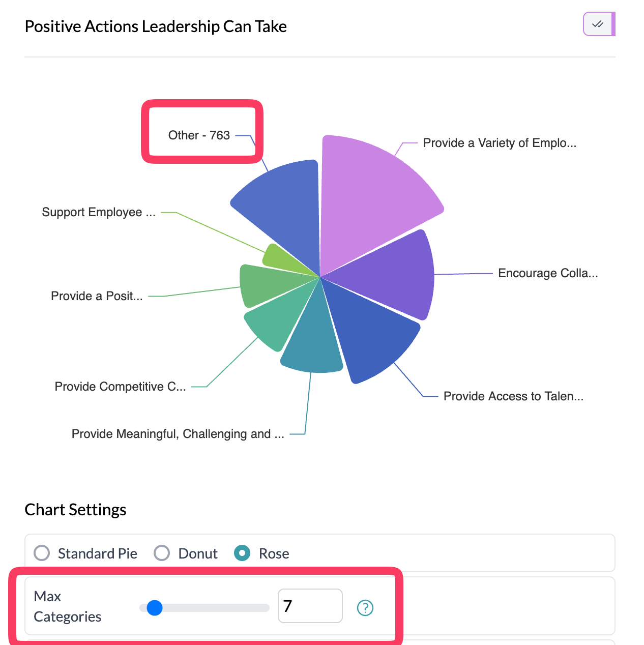
Task: Click the double-checkmark icon top right
Action: point(599,24)
